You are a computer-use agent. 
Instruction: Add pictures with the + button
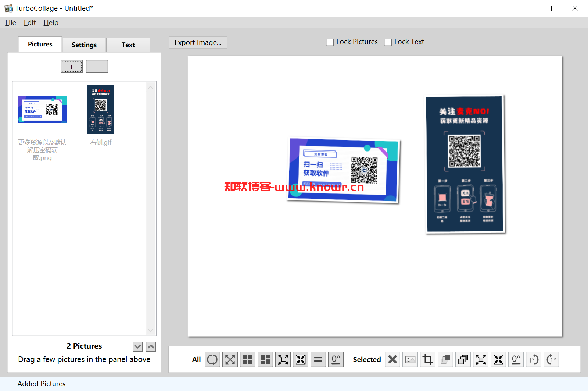[x=72, y=67]
